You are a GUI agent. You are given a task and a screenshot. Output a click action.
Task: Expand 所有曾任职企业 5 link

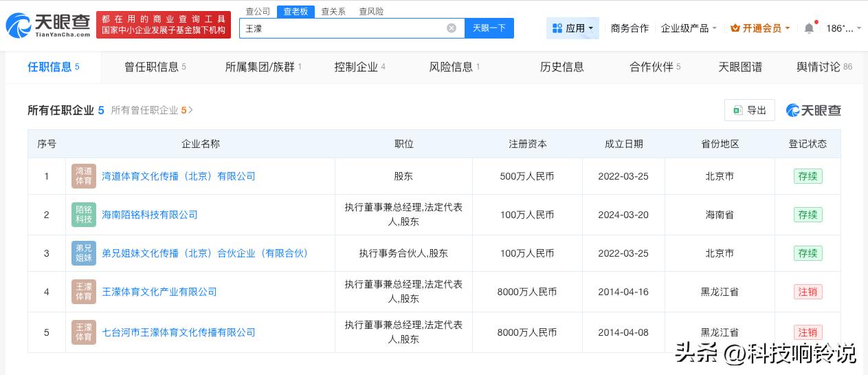(x=152, y=110)
